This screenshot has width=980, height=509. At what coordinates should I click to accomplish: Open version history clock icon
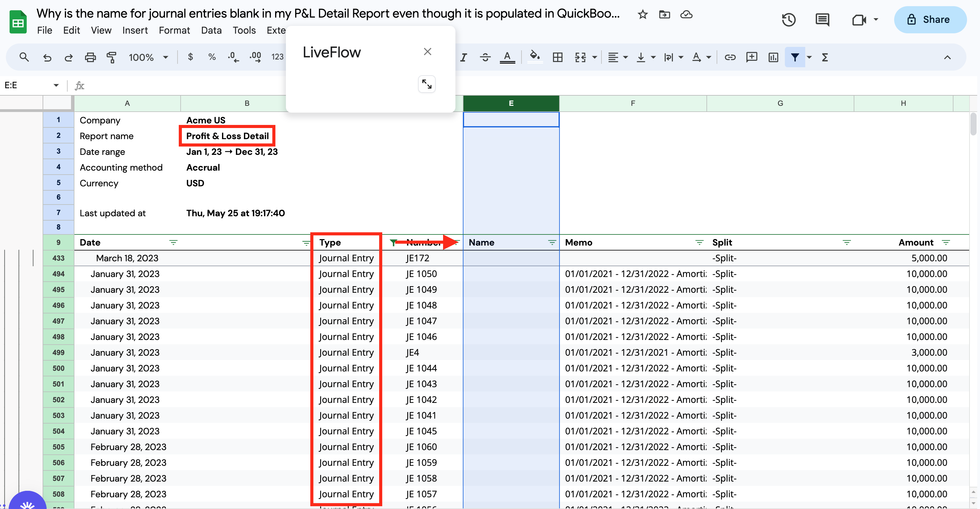(x=789, y=19)
